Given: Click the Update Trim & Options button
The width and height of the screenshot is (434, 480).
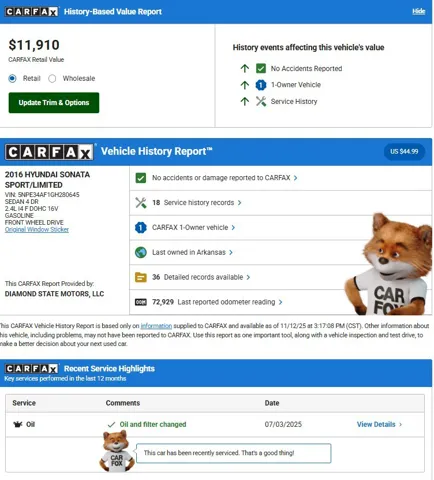Looking at the screenshot, I should (54, 103).
